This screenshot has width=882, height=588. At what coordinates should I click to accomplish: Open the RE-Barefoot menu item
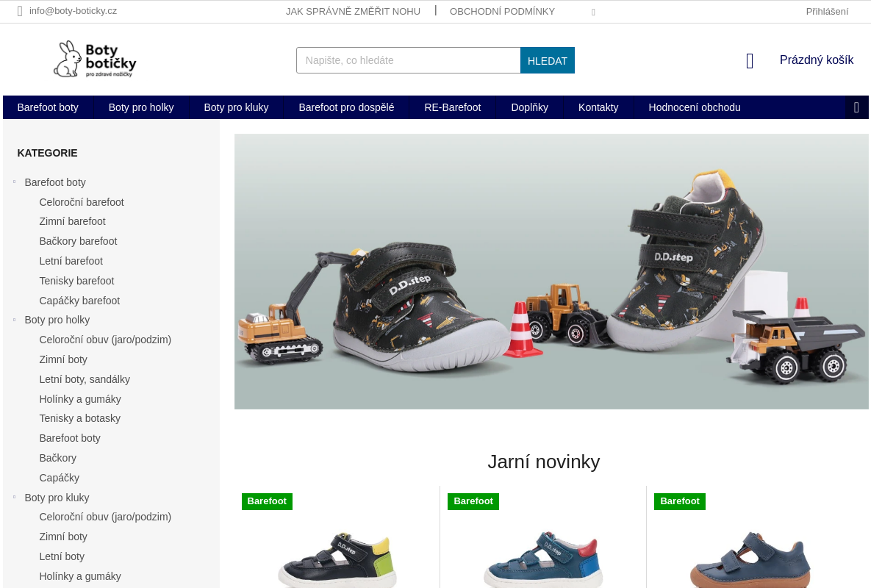453,107
